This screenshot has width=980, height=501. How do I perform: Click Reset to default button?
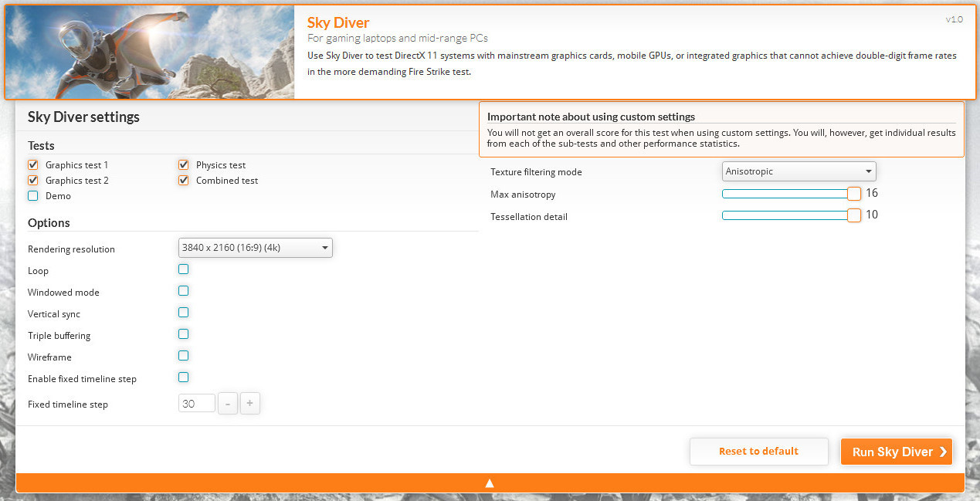point(759,452)
